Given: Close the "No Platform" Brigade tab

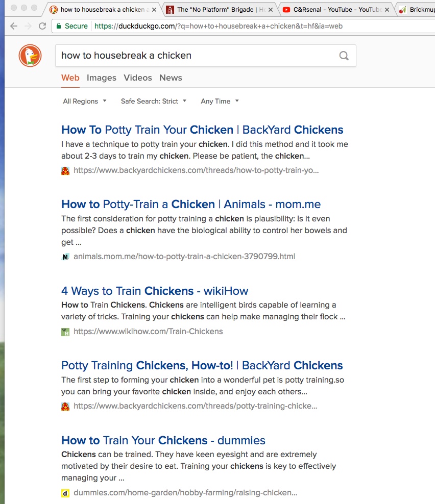Looking at the screenshot, I should point(270,10).
